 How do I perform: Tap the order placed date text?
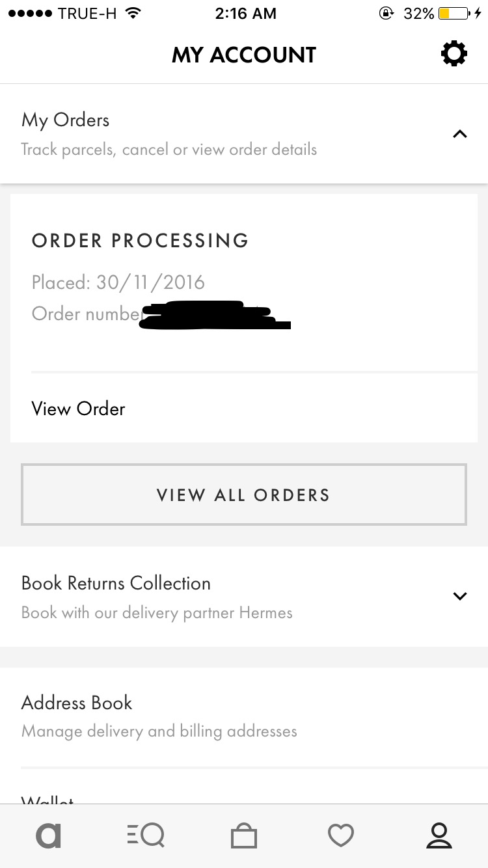coord(118,282)
